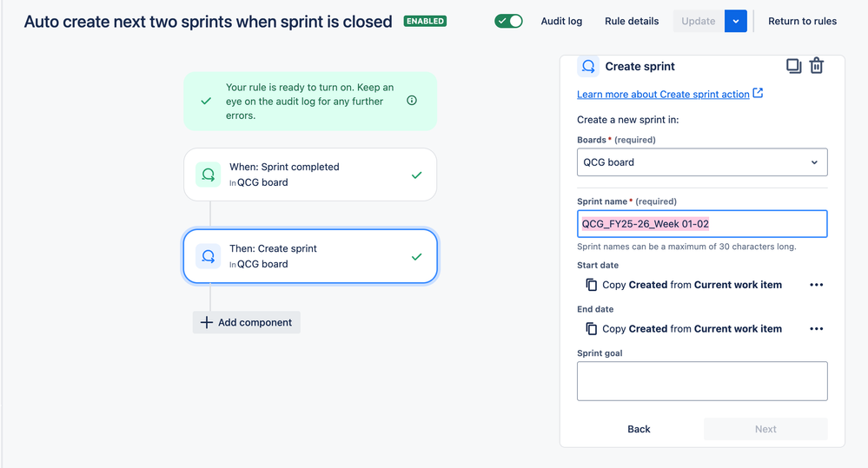Screen dimensions: 868x468
Task: Click the copy icon beside Start date value
Action: [591, 285]
